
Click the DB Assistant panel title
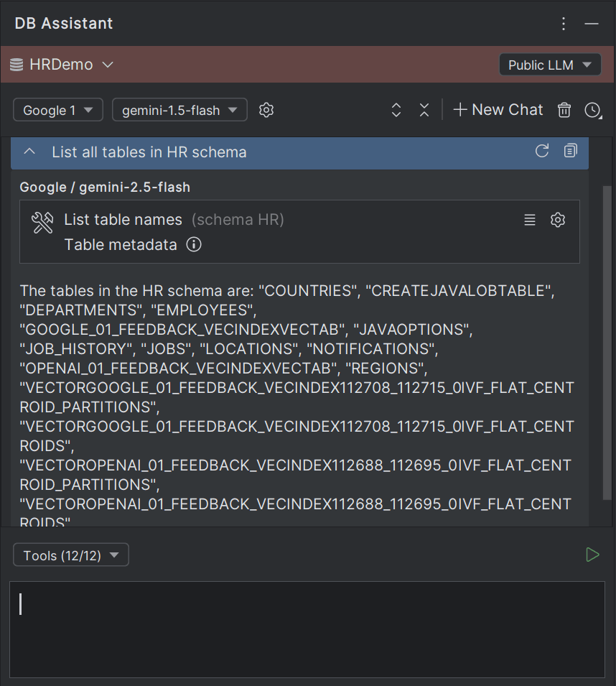64,24
